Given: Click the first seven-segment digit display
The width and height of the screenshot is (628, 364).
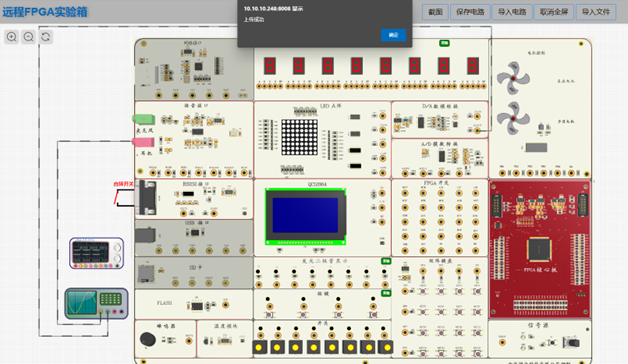Looking at the screenshot, I should pyautogui.click(x=270, y=66).
